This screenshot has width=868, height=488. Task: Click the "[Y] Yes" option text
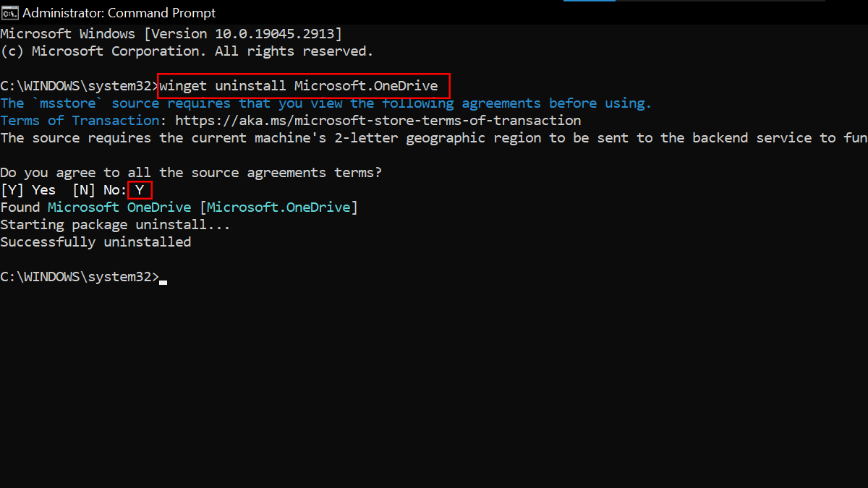click(28, 190)
